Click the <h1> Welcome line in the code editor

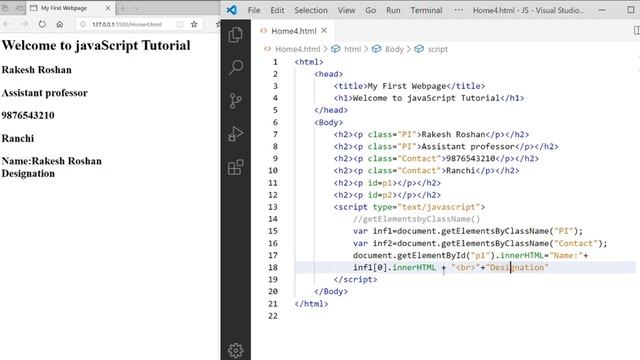[x=429, y=98]
